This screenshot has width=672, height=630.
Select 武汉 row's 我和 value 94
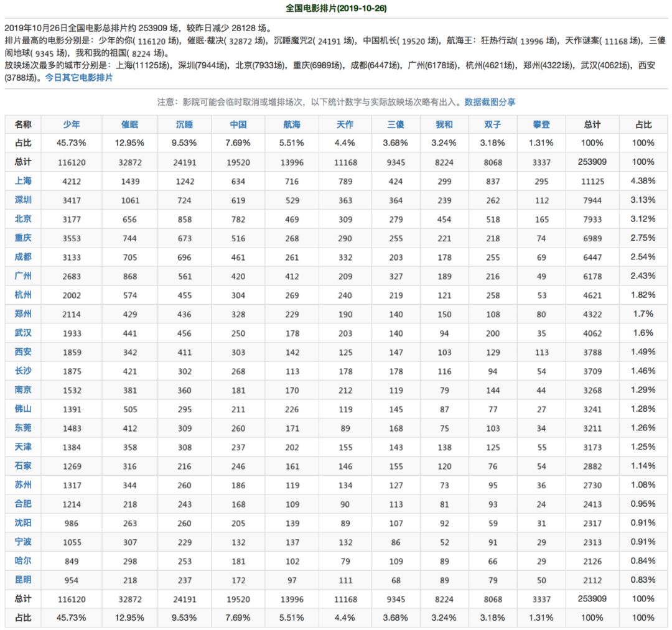(444, 333)
